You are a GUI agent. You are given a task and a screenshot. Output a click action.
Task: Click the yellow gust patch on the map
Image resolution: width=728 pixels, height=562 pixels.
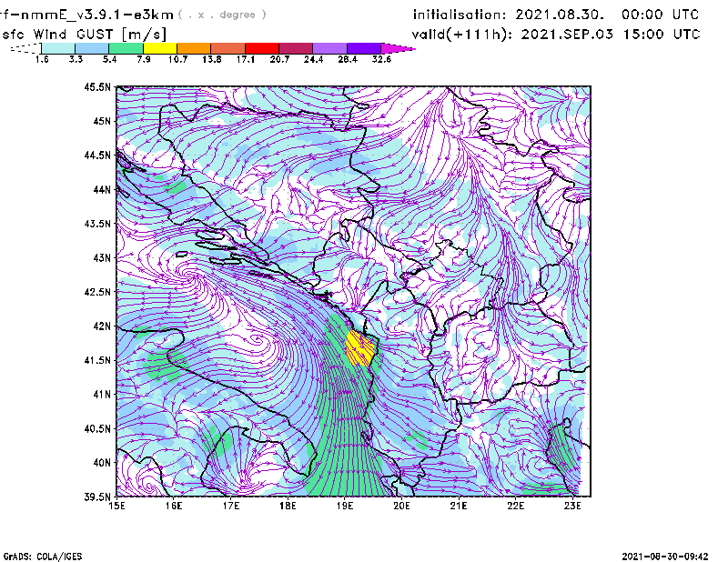tap(360, 349)
